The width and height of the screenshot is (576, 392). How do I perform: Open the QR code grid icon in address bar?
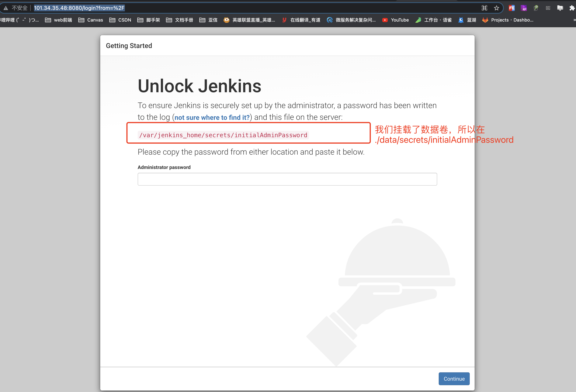pos(484,8)
